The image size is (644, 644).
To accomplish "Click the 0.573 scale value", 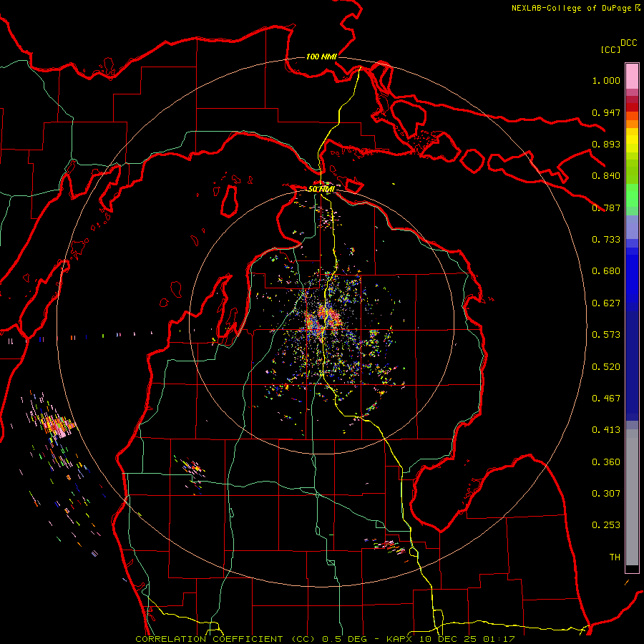I will point(606,335).
